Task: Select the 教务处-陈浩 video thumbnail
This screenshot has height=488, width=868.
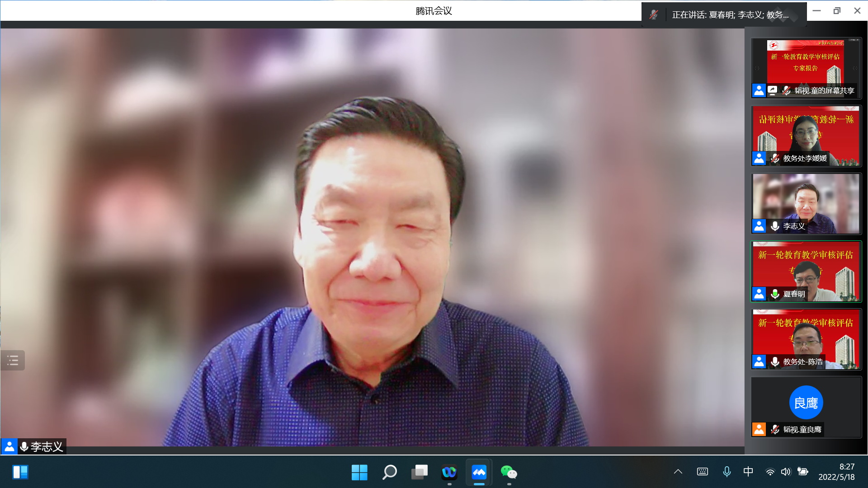Action: point(806,339)
